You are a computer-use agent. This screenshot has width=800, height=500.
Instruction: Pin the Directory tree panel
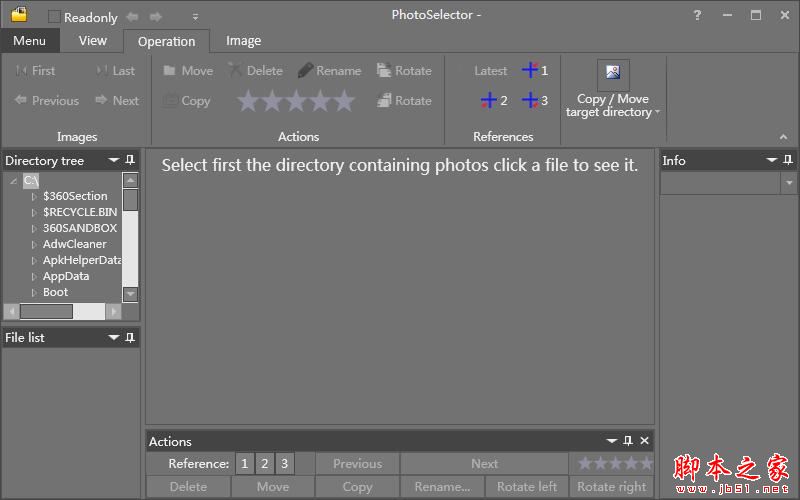coord(130,160)
